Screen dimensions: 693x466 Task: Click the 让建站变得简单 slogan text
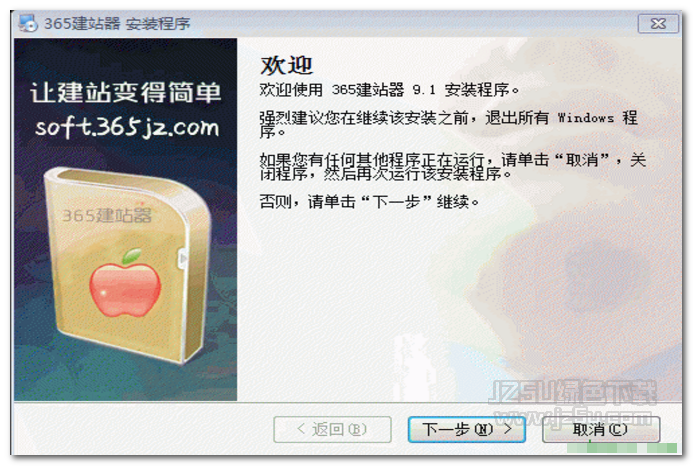click(126, 93)
